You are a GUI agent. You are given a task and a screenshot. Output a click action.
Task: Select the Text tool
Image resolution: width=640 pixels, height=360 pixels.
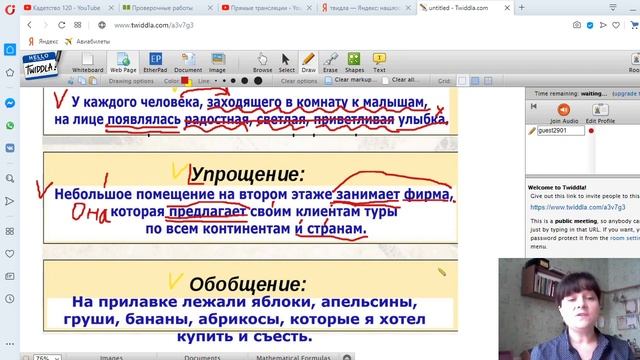(x=379, y=62)
